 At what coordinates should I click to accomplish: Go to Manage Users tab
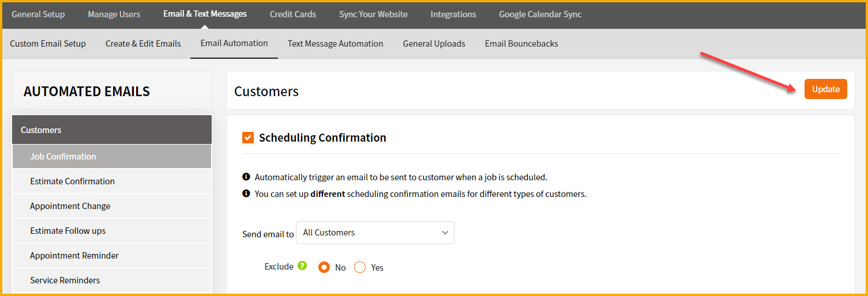click(x=114, y=14)
